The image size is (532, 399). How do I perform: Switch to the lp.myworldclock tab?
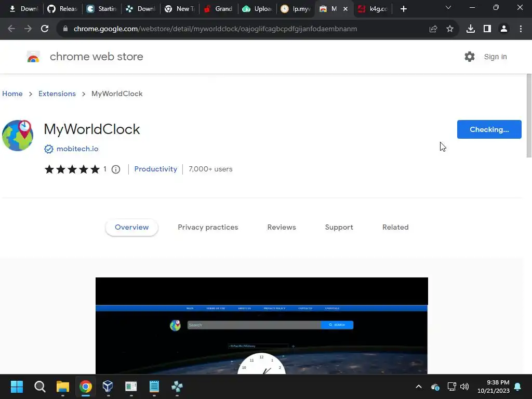click(x=296, y=9)
